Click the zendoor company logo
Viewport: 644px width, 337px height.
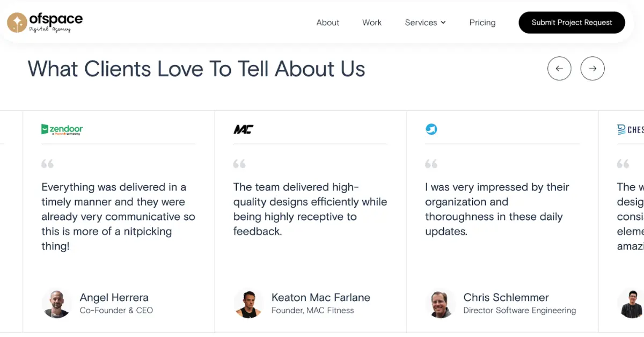[62, 129]
